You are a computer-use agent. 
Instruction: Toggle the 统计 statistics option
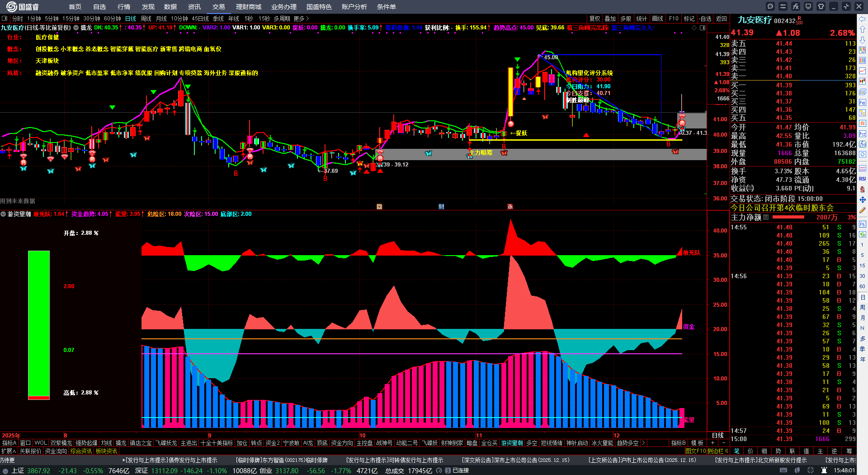coord(642,19)
